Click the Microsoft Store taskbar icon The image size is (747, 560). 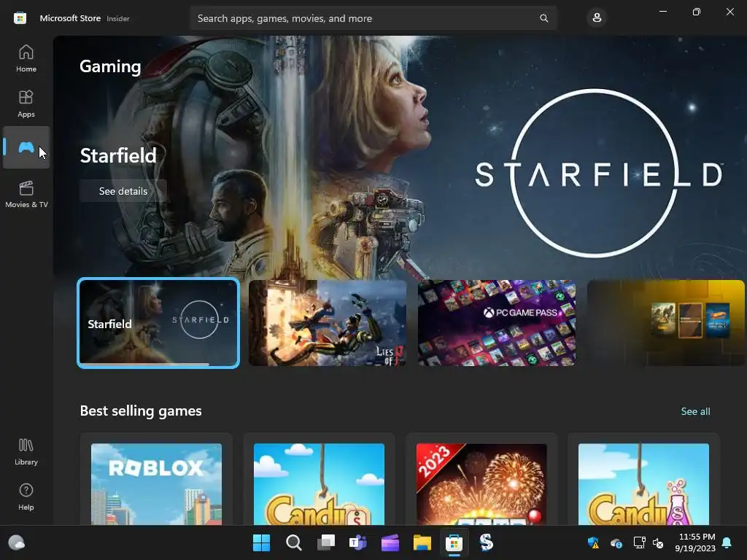click(454, 542)
